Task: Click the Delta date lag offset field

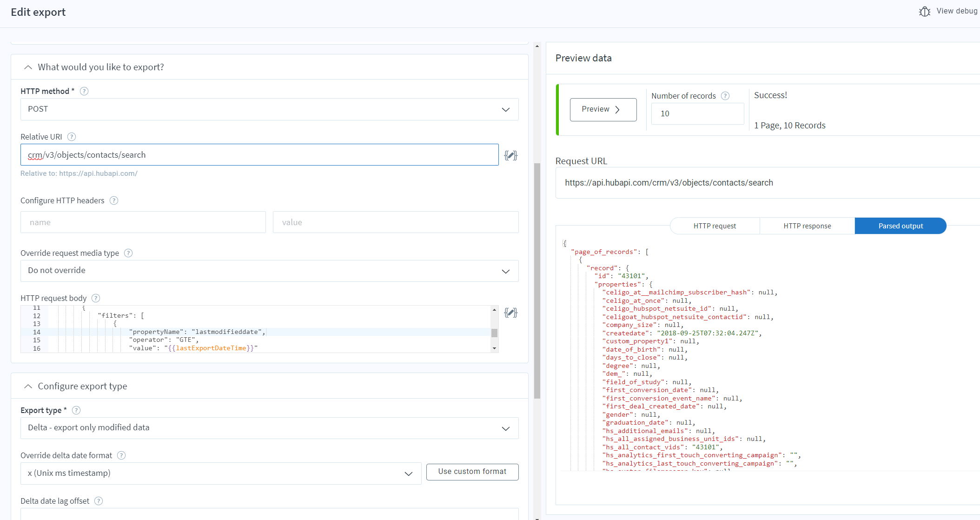Action: (270, 513)
